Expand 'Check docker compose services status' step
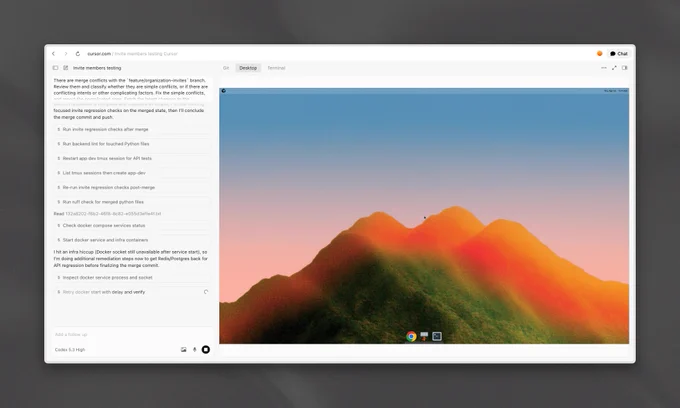This screenshot has width=680, height=408. (133, 225)
